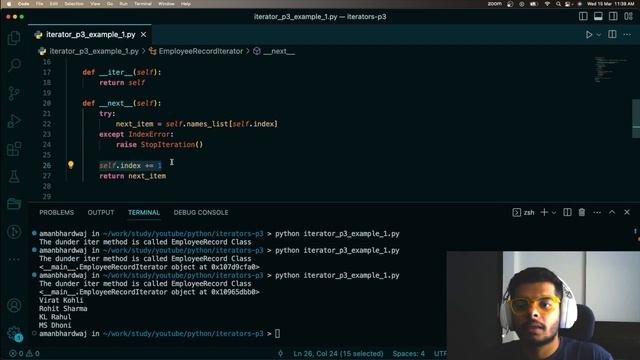This screenshot has width=640, height=360.
Task: Open the Help menu in menu bar
Action: coord(186,4)
